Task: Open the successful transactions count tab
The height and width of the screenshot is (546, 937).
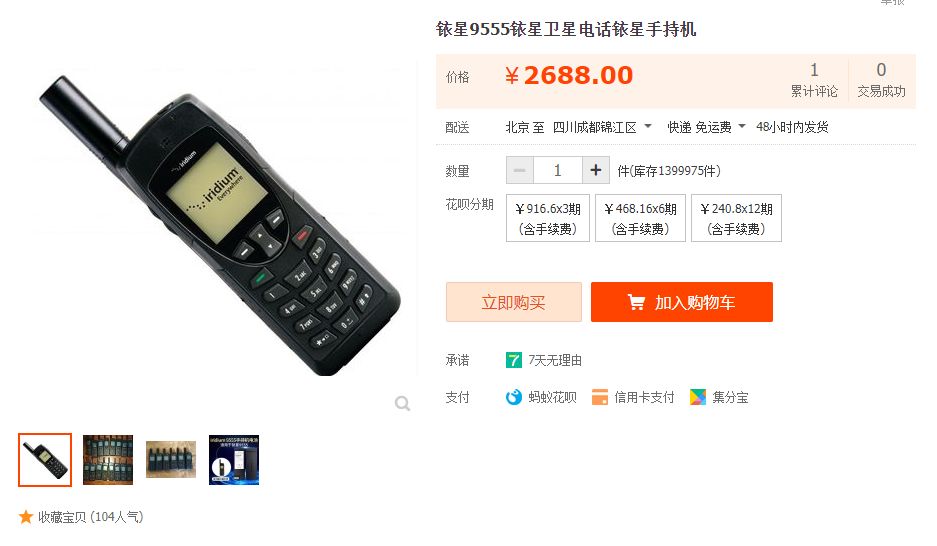Action: tap(881, 80)
